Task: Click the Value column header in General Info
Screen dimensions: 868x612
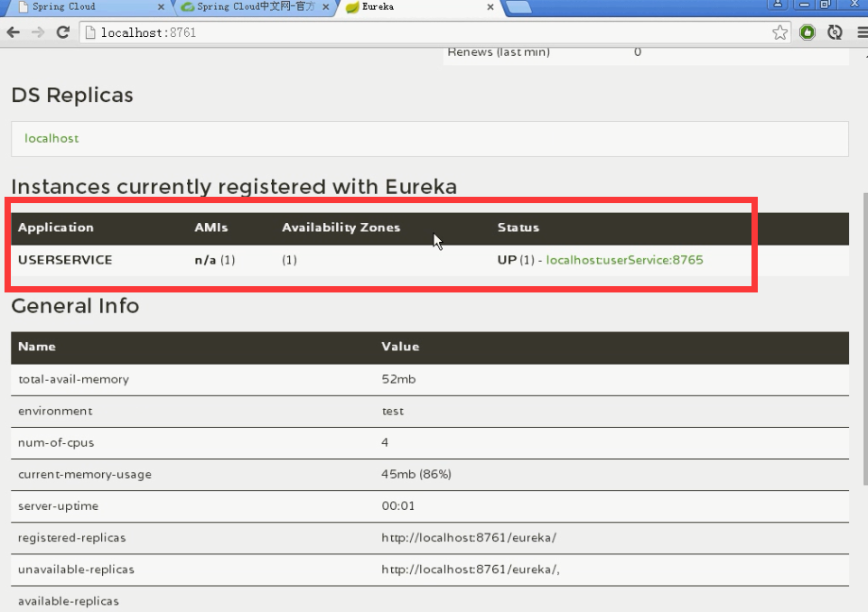Action: point(400,347)
